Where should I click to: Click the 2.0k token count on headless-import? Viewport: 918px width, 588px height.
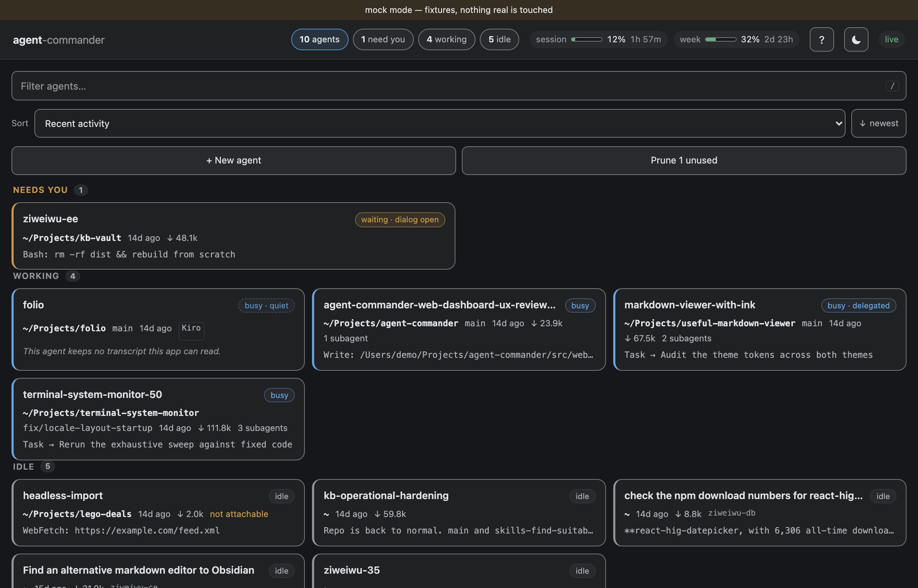point(190,514)
